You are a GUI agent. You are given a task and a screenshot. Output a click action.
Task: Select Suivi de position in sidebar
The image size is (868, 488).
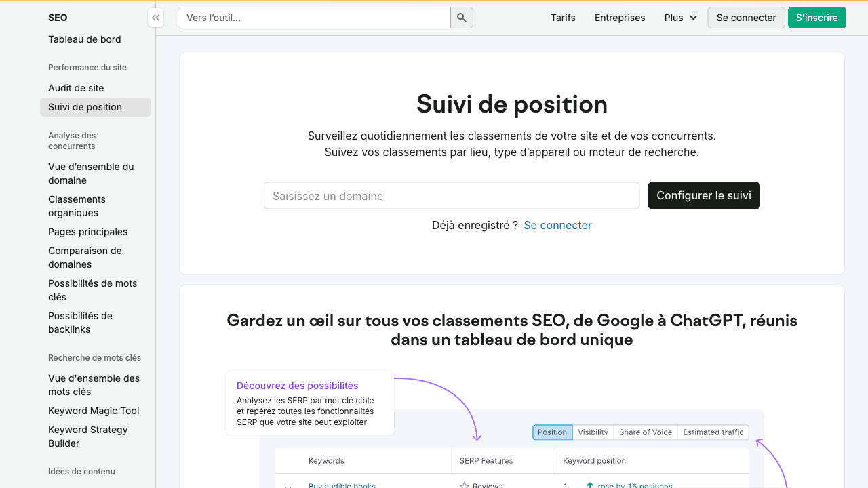95,107
